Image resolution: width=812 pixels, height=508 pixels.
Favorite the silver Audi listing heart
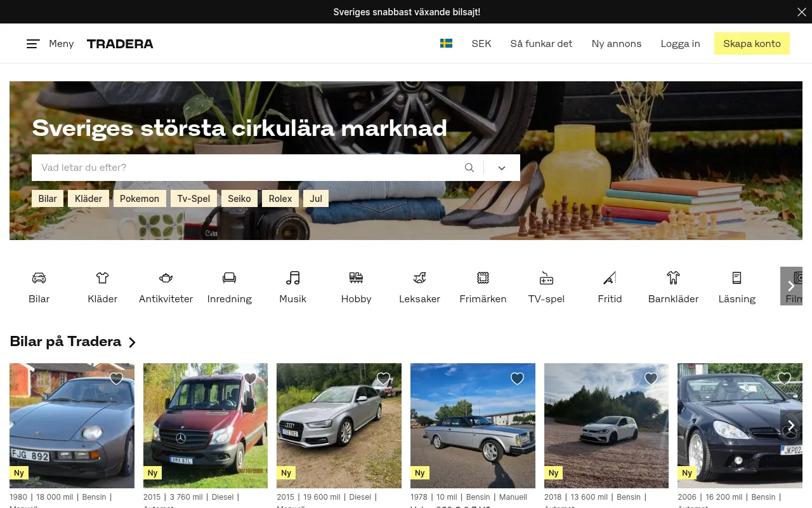383,378
